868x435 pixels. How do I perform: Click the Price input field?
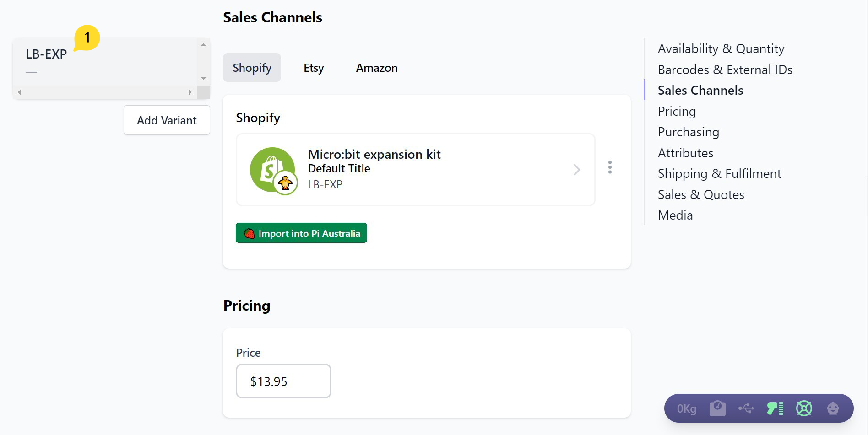coord(283,381)
